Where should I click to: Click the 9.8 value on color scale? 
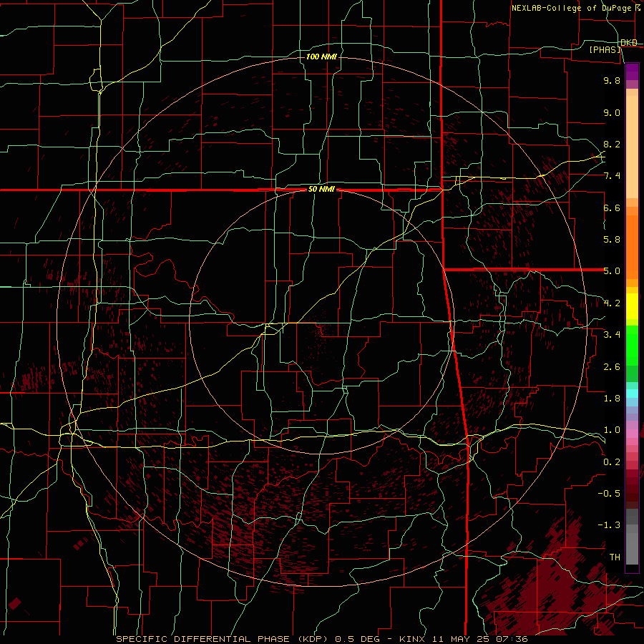point(612,80)
